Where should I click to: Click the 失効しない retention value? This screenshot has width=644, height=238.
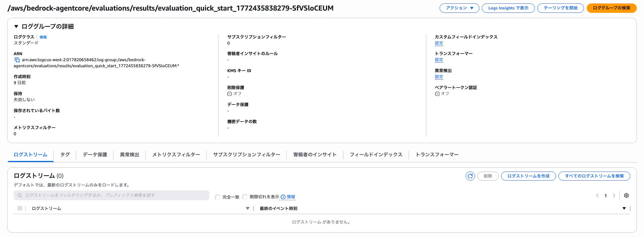(x=24, y=100)
